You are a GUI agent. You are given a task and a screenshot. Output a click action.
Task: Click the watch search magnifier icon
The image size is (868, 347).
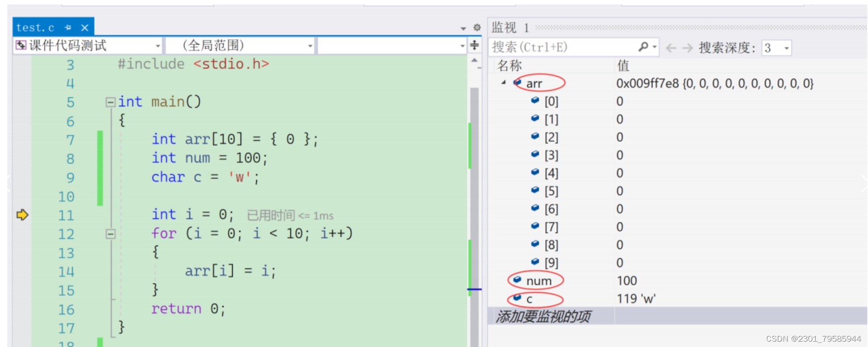tap(643, 46)
